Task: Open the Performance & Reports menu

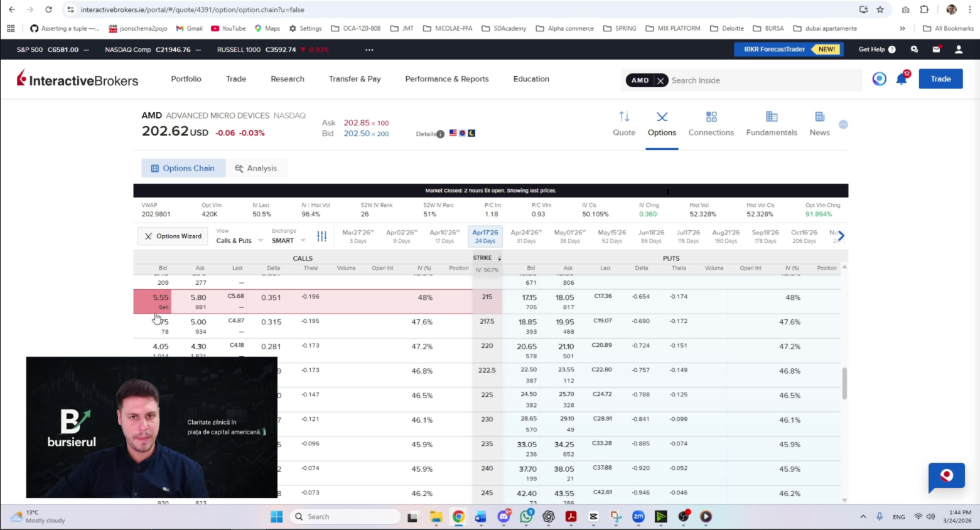Action: coord(446,78)
